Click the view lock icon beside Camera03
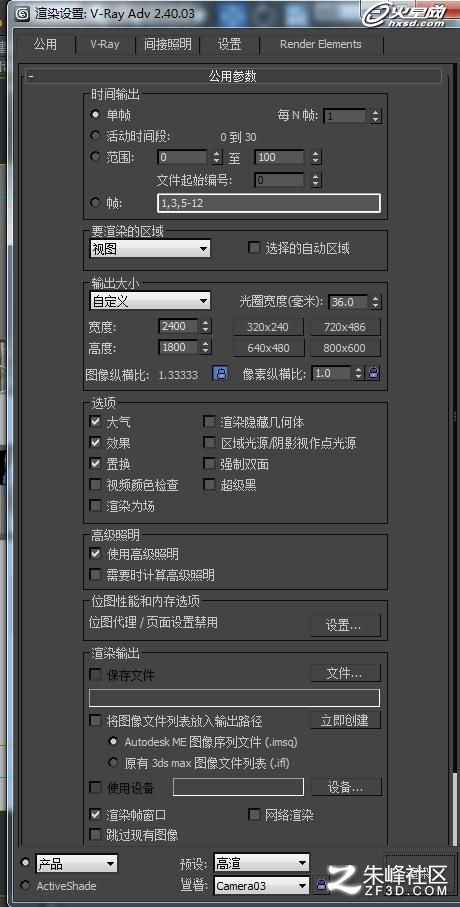 (322, 884)
